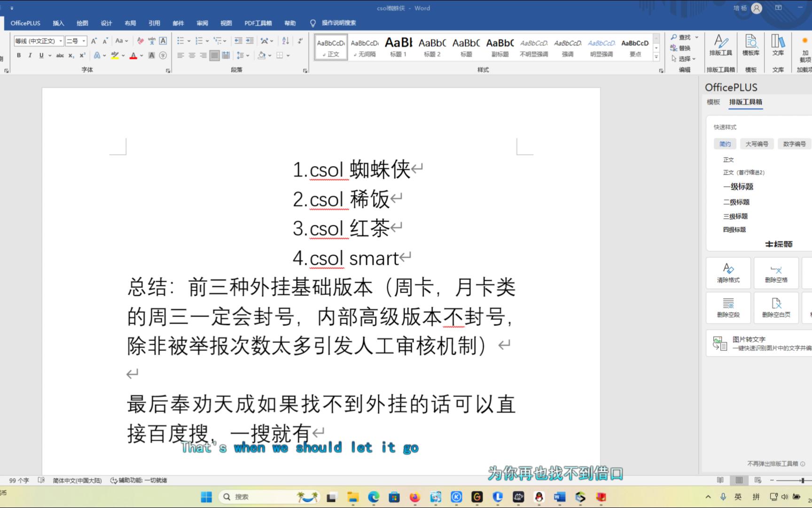Viewport: 812px width, 508px height.
Task: Click 删除空段 in the OfficePLUS panel
Action: [728, 308]
